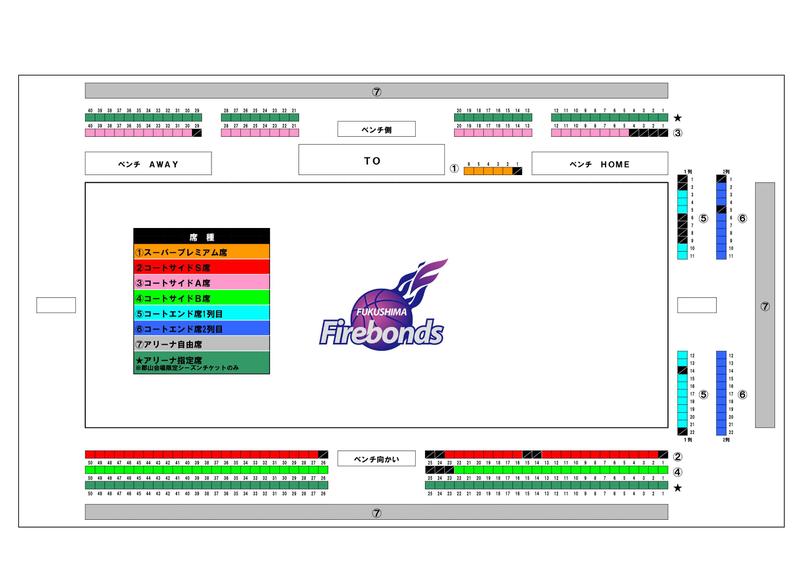Select the red コートサイドS席 legend row
Viewport: 800px width, 566px height.
(202, 267)
